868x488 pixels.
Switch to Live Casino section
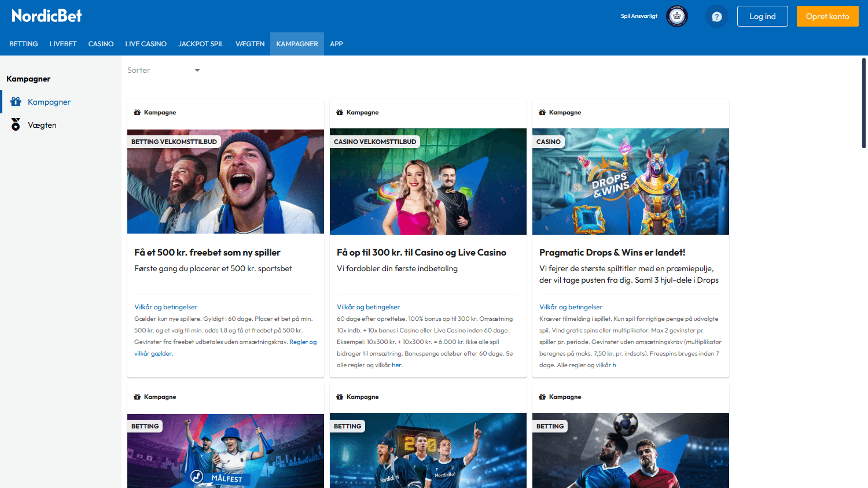[146, 44]
